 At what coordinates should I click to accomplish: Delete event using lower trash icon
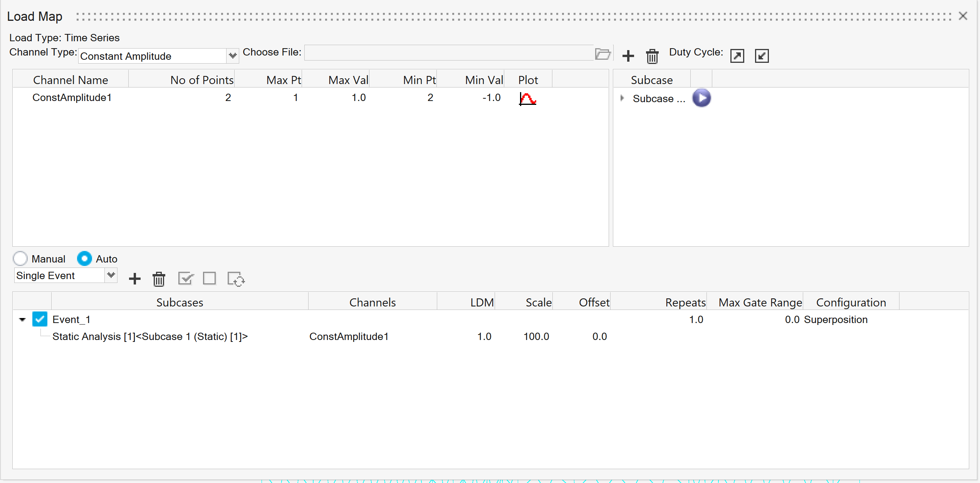click(159, 279)
